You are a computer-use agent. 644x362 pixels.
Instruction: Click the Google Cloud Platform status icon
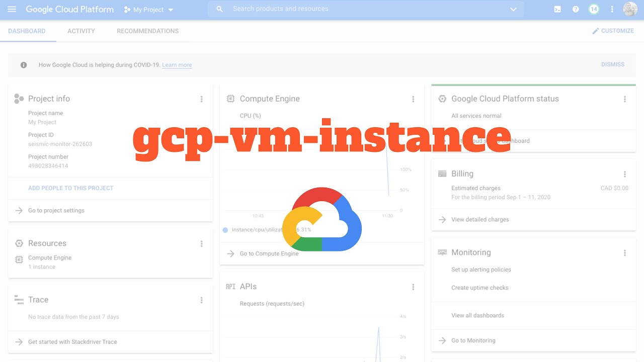442,99
